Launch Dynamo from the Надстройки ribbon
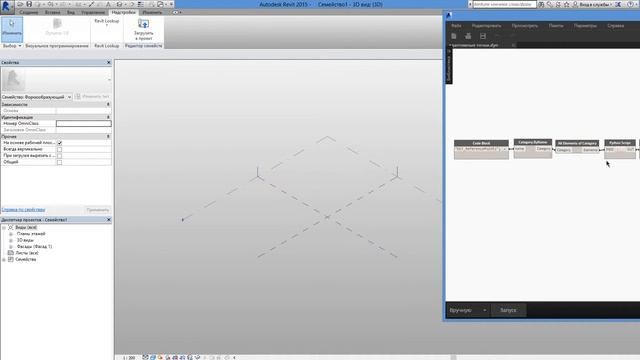Viewport: 640px width, 360px height. 57,27
